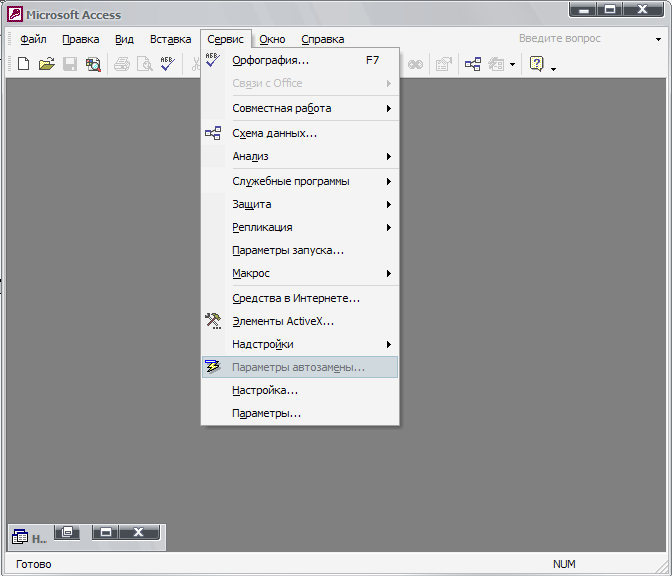This screenshot has width=672, height=576.
Task: Open the Вид menu
Action: (124, 39)
